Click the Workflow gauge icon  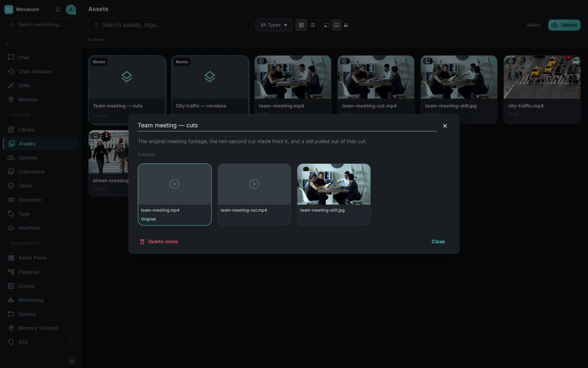11,228
